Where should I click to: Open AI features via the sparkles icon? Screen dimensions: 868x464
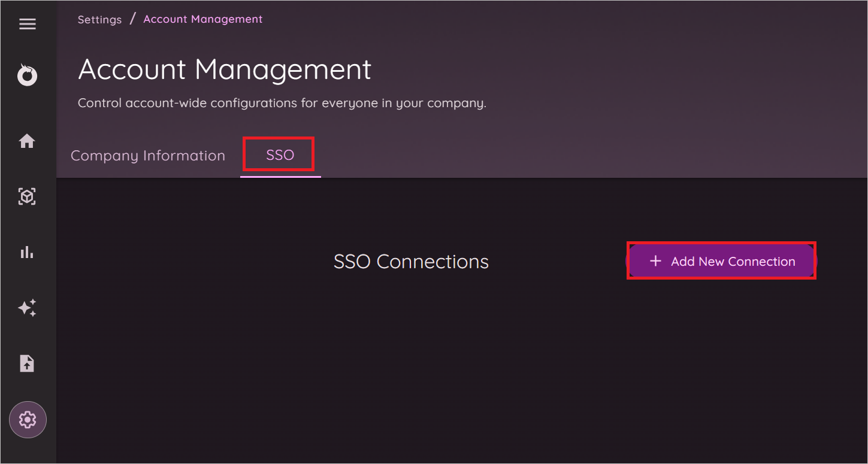(27, 308)
